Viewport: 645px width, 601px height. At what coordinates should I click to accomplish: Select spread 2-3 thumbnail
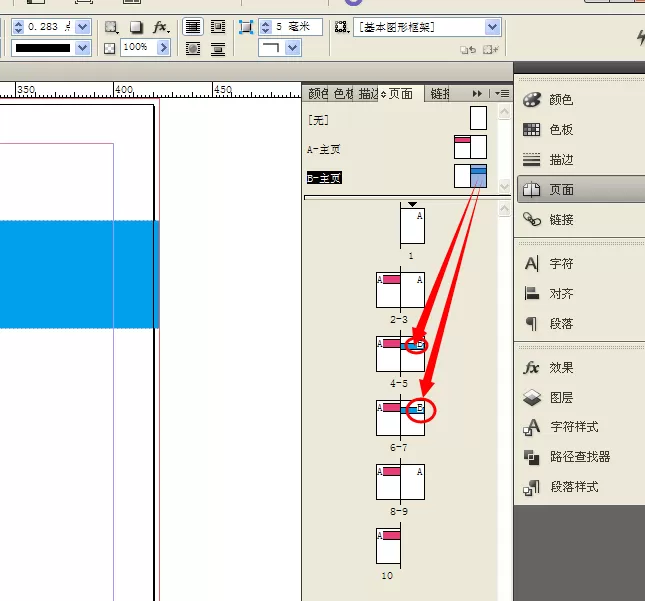tap(400, 290)
